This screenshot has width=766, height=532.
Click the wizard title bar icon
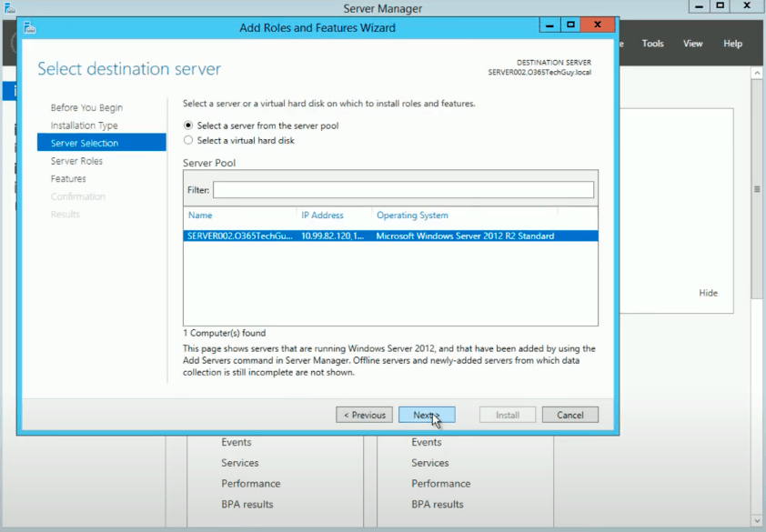coord(30,27)
